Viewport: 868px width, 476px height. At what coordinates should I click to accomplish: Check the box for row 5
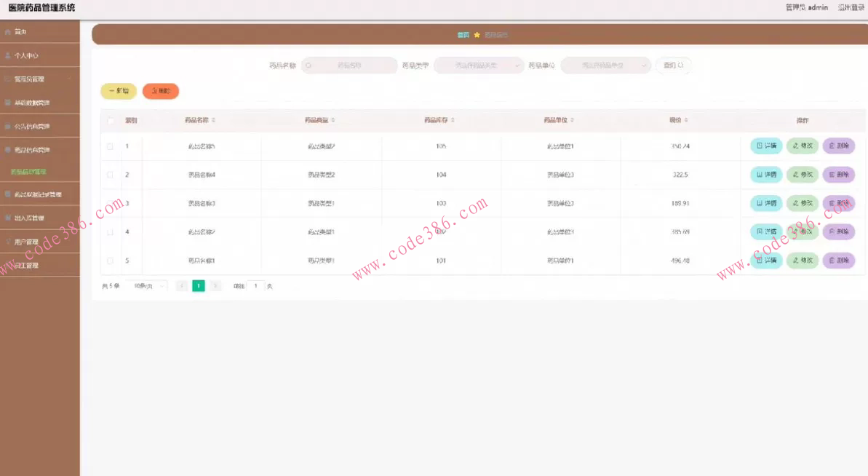[x=110, y=261]
